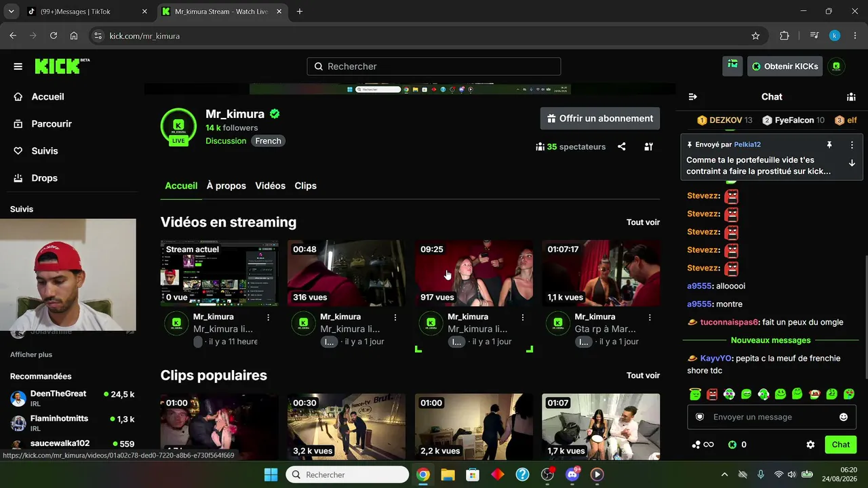Open options for the 01:07:17 video
Viewport: 868px width, 488px height.
coord(650,317)
